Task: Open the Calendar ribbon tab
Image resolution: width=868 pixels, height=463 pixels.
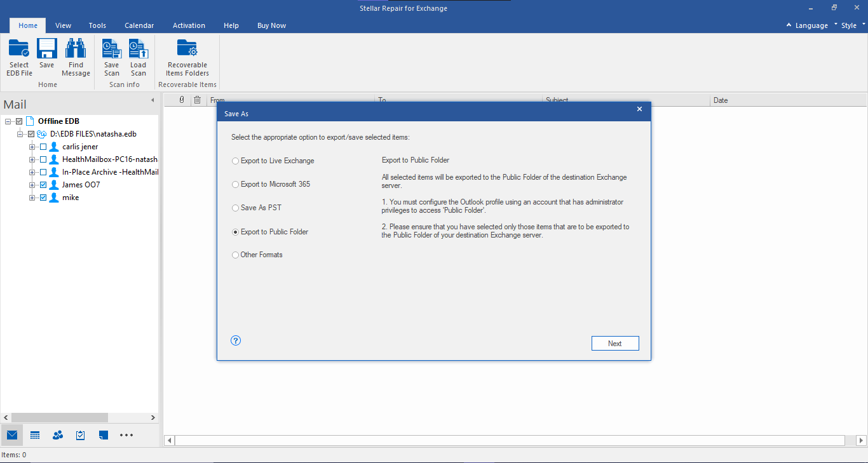Action: pyautogui.click(x=139, y=25)
